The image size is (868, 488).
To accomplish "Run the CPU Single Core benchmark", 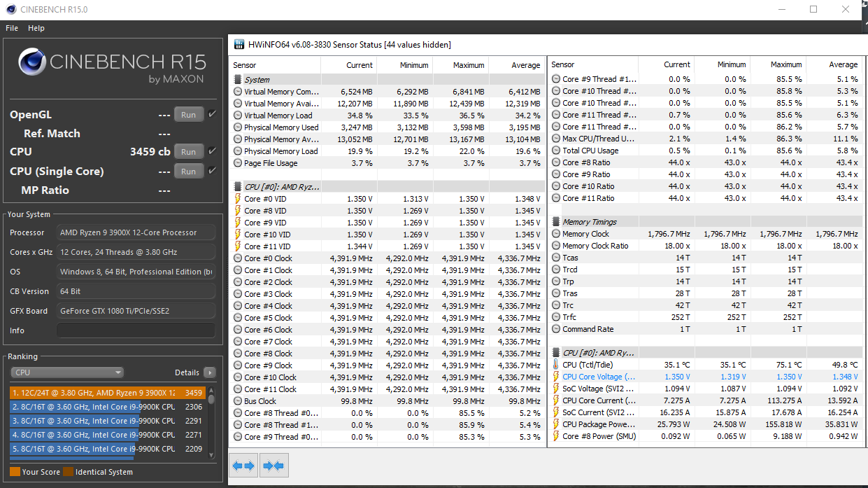I will pos(189,172).
